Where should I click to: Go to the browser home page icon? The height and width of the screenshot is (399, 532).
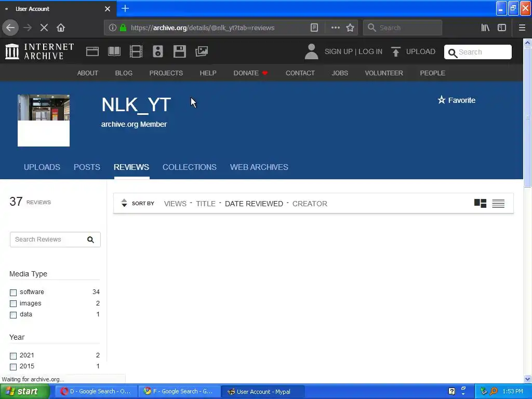coord(61,28)
